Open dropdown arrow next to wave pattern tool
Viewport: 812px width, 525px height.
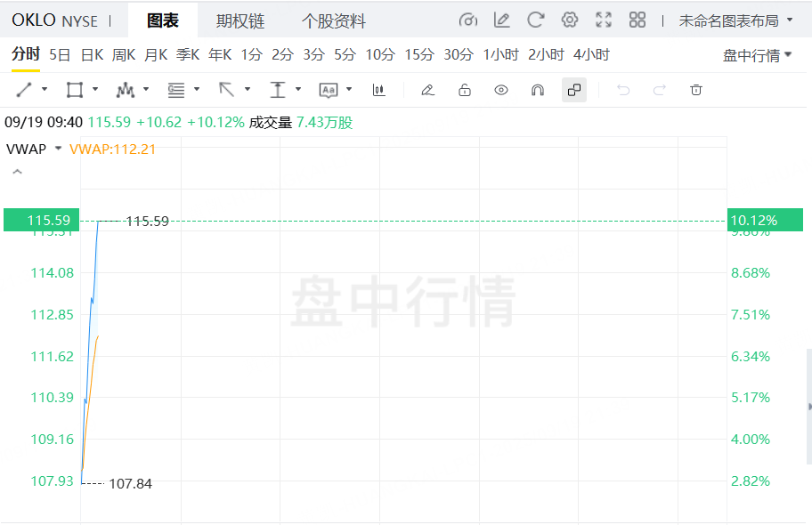[146, 89]
